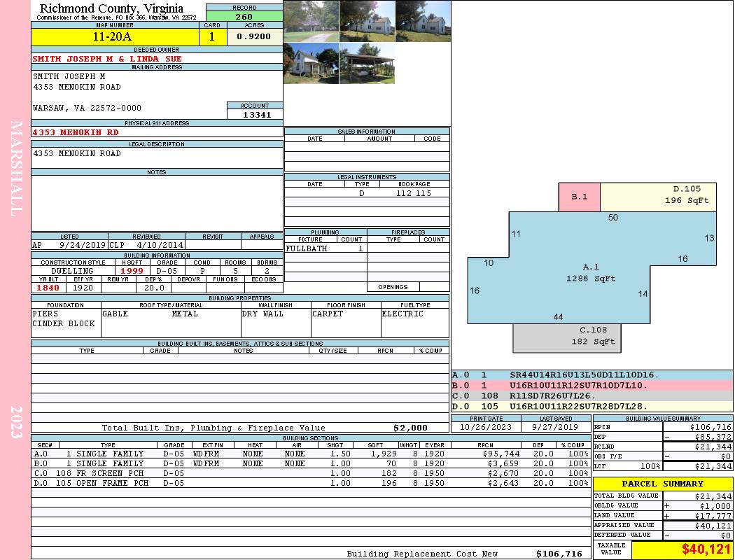735x560 pixels.
Task: Click year built value 1840
Action: coord(48,288)
